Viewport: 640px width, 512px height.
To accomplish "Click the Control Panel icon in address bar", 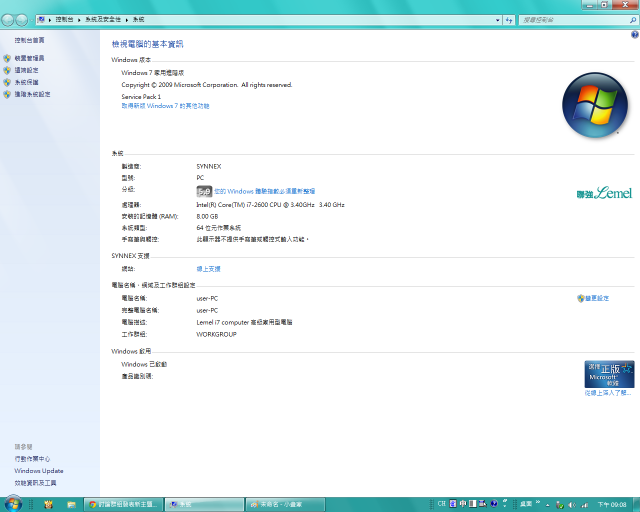I will pos(41,20).
